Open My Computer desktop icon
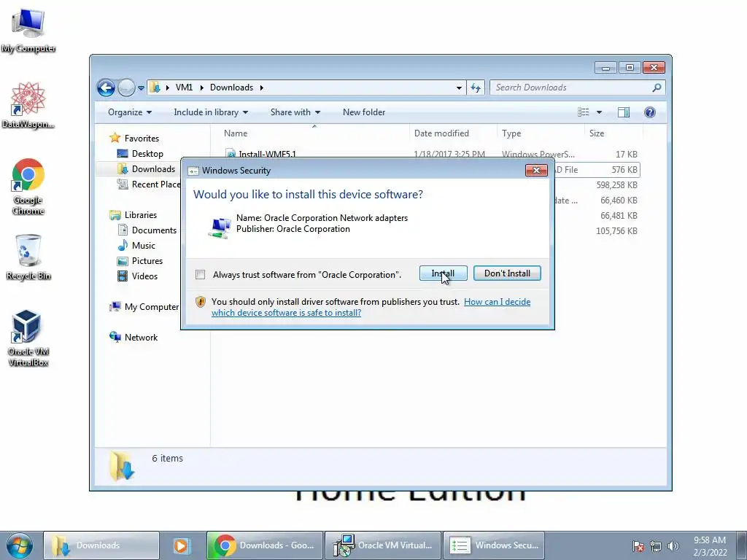747x560 pixels. click(28, 30)
